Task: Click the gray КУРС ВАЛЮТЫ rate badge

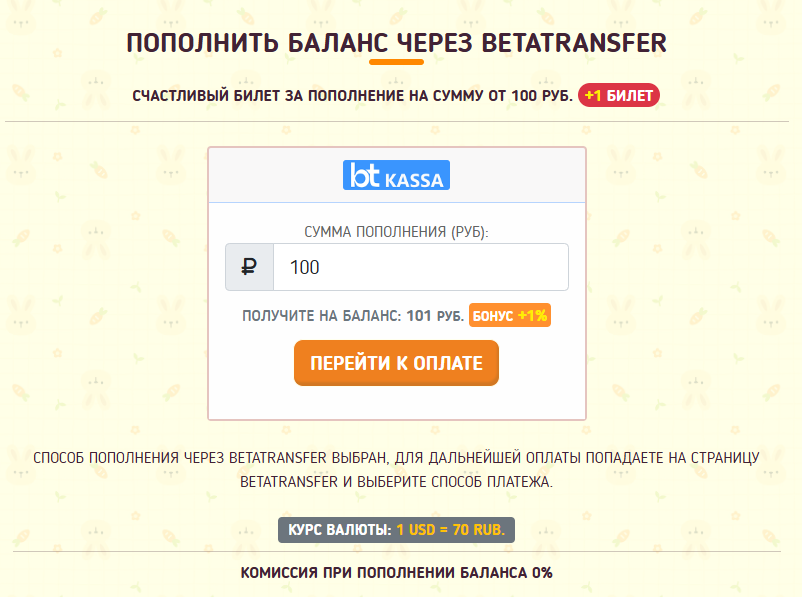Action: click(x=396, y=529)
